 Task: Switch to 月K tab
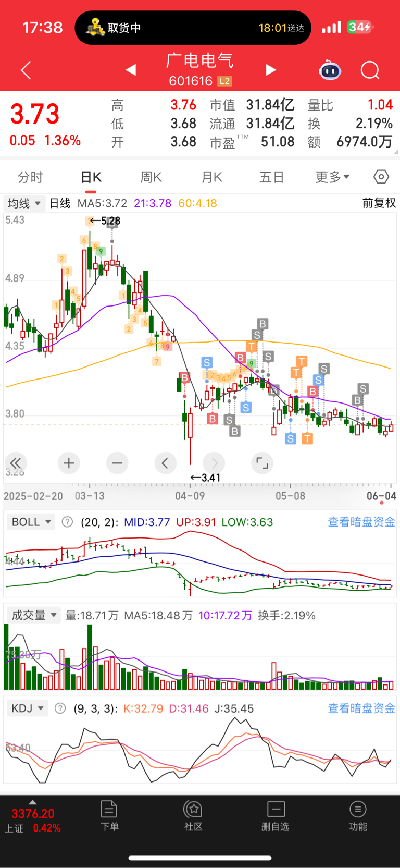coord(212,177)
